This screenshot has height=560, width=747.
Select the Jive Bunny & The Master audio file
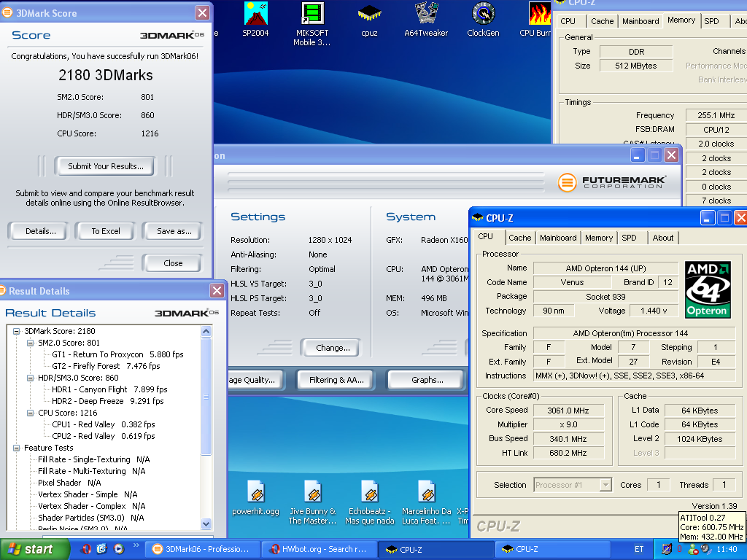coord(313,502)
